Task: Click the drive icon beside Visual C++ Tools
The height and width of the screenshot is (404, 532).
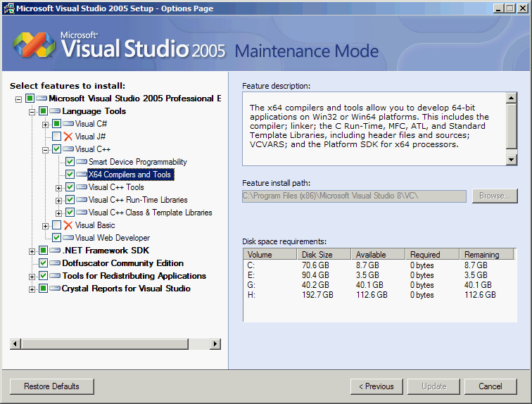Action: tap(82, 187)
